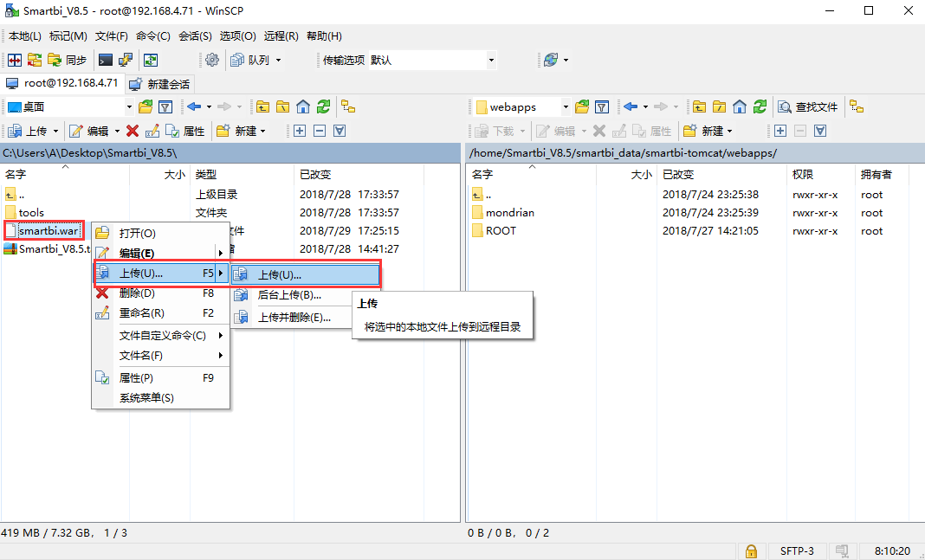Select 重命名(R) in context menu
This screenshot has height=560, width=925.
point(160,313)
